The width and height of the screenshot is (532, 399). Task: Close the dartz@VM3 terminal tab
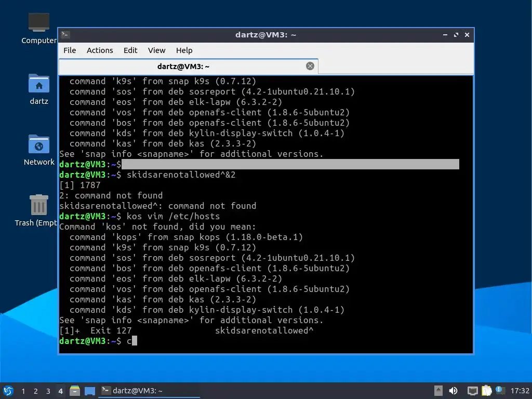coord(310,66)
